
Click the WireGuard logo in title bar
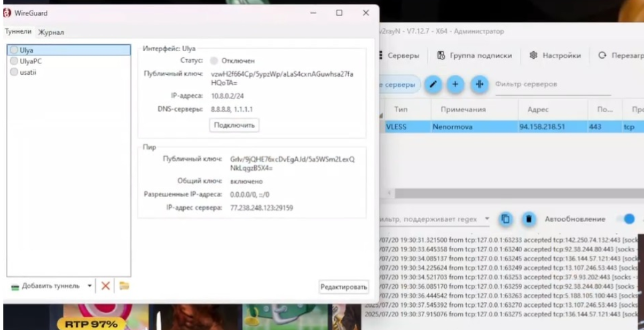(x=8, y=13)
